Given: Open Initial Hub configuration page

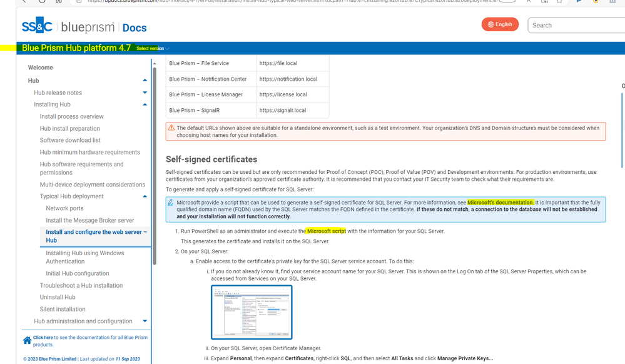Looking at the screenshot, I should click(x=78, y=273).
